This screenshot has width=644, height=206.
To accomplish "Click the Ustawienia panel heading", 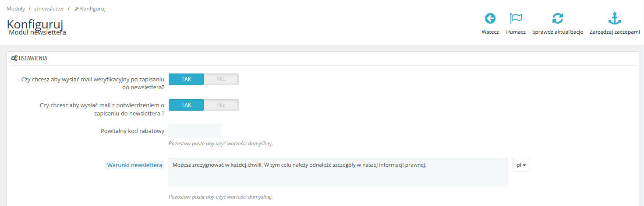I will 33,58.
